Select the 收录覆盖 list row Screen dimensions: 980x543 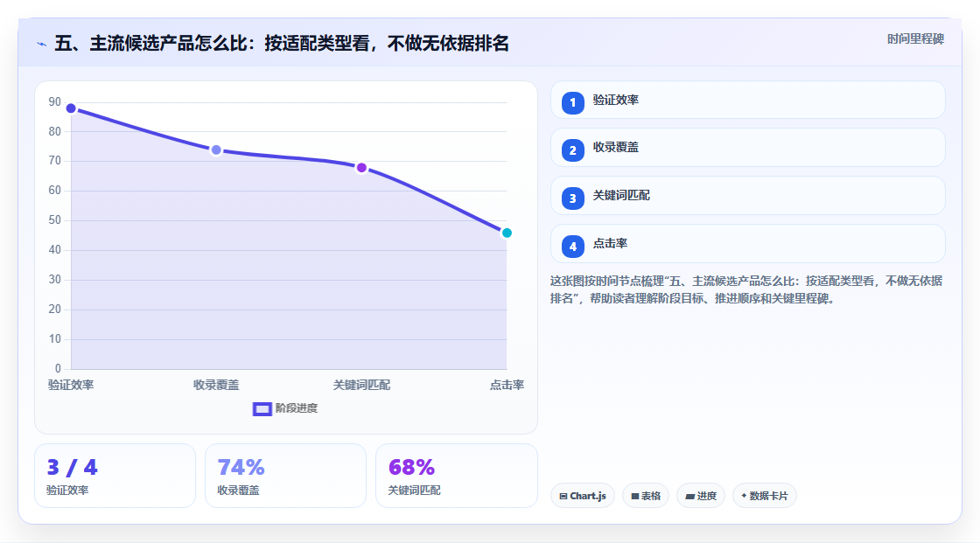pos(747,148)
